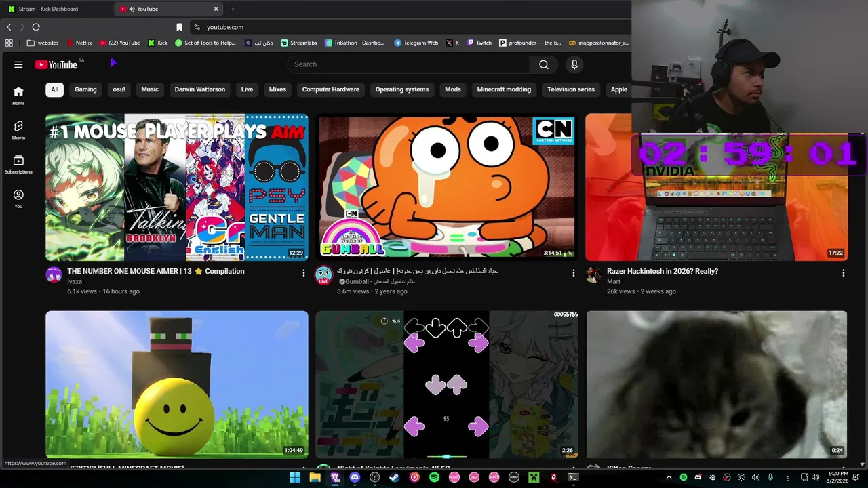Open Subscriptions in the sidebar
The width and height of the screenshot is (868, 488).
(x=18, y=165)
